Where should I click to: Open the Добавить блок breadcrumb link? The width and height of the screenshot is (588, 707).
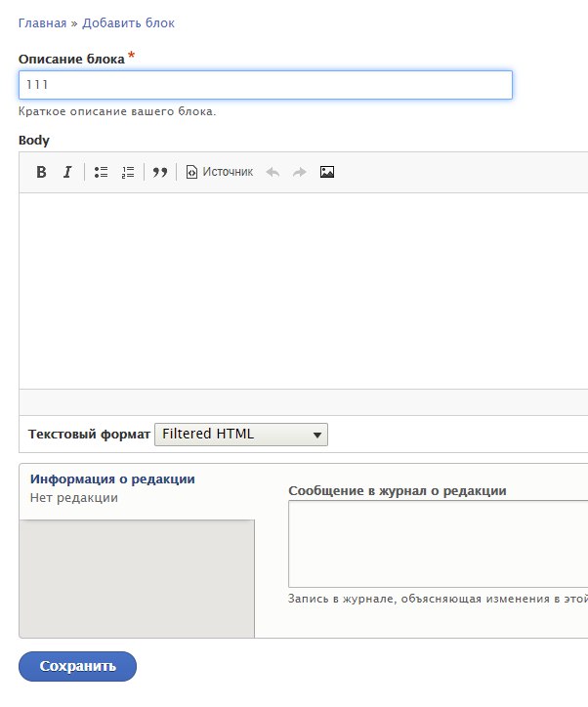(x=128, y=23)
